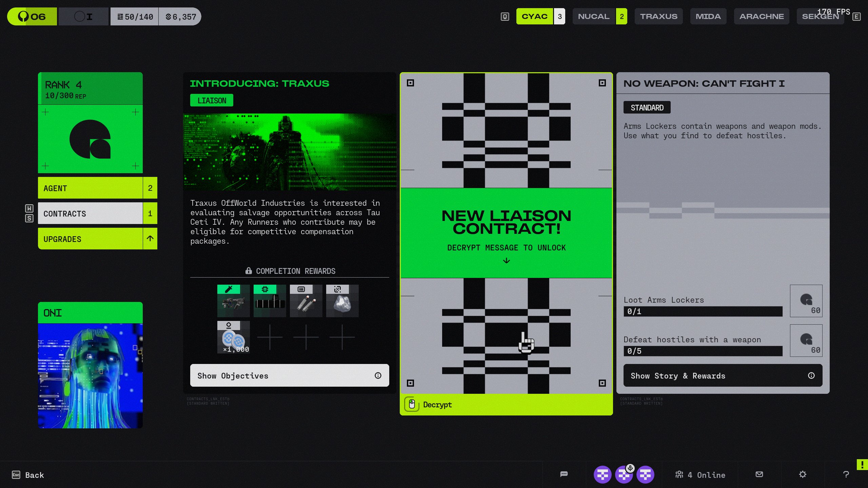Select the silver ore reward icon
Image resolution: width=868 pixels, height=488 pixels.
point(342,301)
